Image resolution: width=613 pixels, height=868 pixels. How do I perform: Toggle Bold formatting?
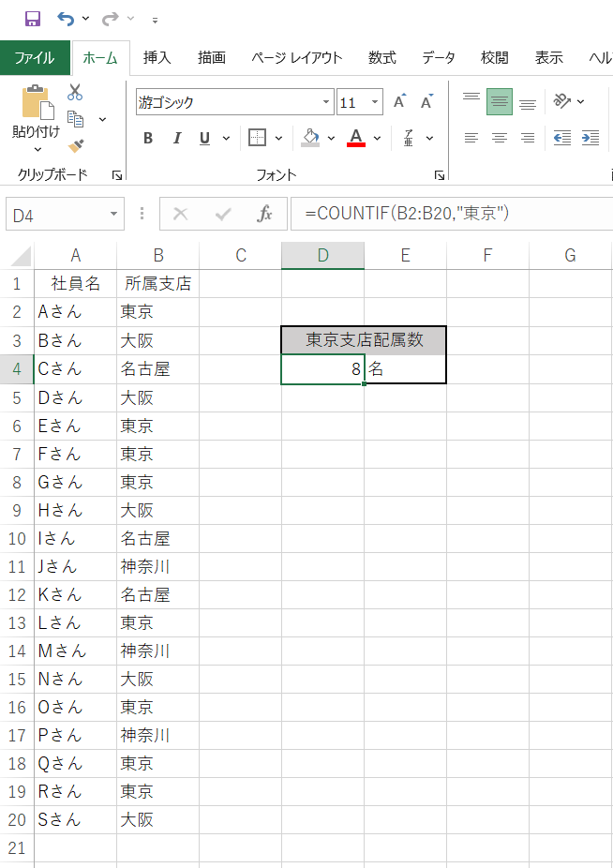click(148, 139)
